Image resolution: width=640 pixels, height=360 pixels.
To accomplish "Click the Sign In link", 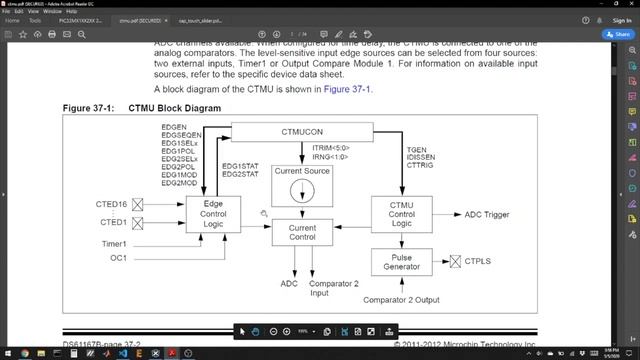I will pos(622,20).
